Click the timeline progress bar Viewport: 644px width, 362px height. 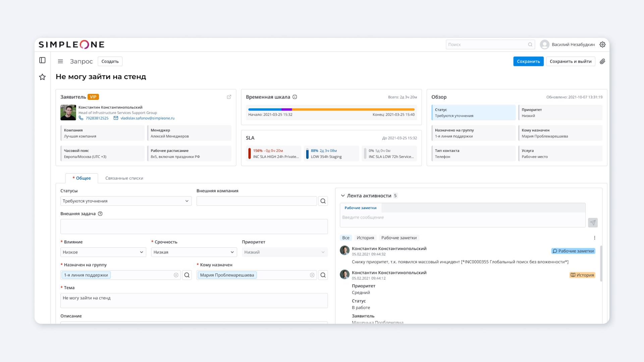coord(331,110)
